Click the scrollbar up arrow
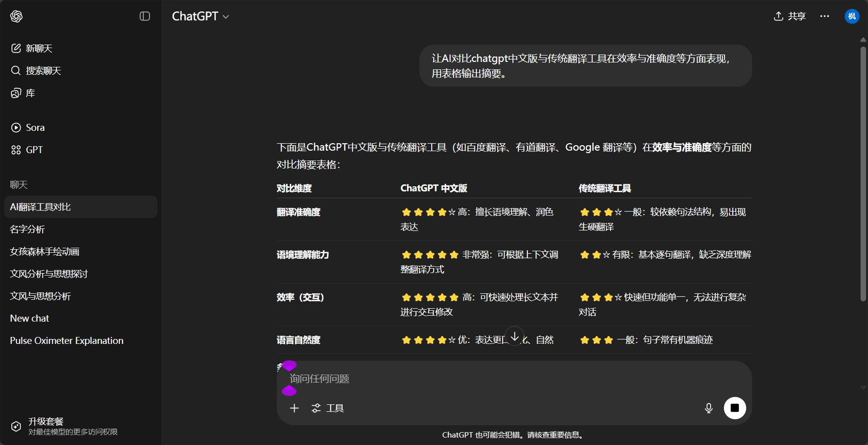This screenshot has width=868, height=445. click(x=863, y=40)
